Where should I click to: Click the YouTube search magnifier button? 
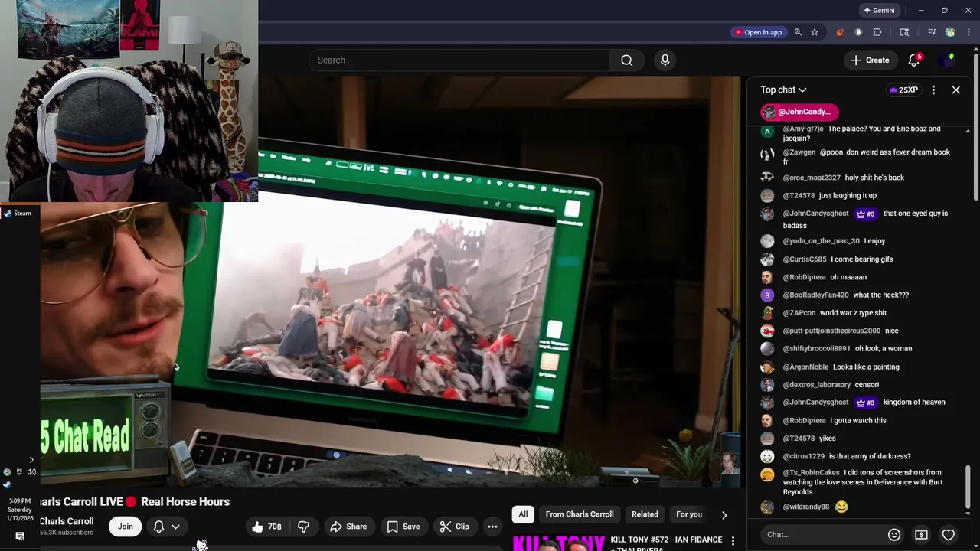coord(627,60)
